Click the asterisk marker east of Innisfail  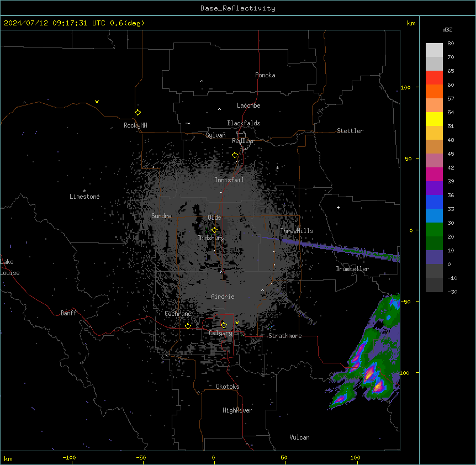tap(277, 167)
